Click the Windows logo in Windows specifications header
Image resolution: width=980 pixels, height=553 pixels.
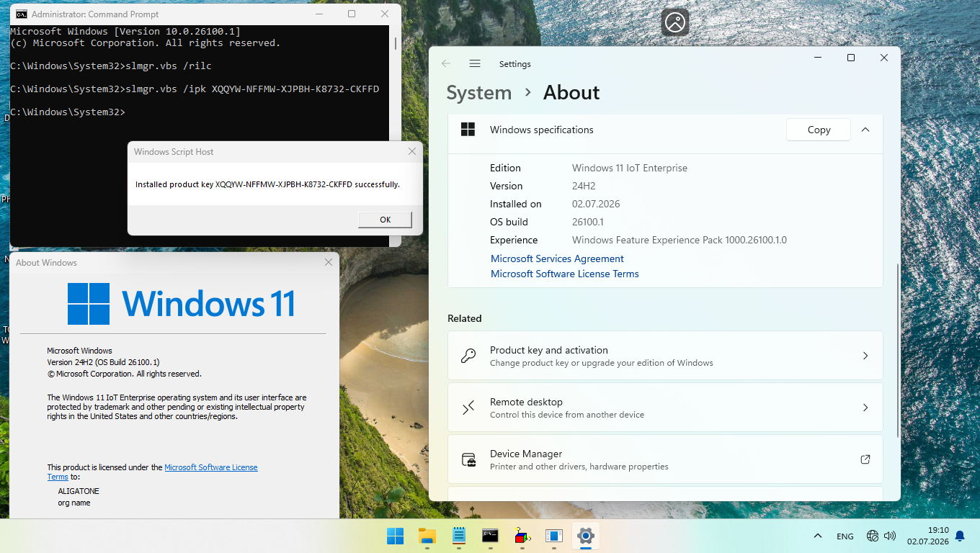point(468,130)
